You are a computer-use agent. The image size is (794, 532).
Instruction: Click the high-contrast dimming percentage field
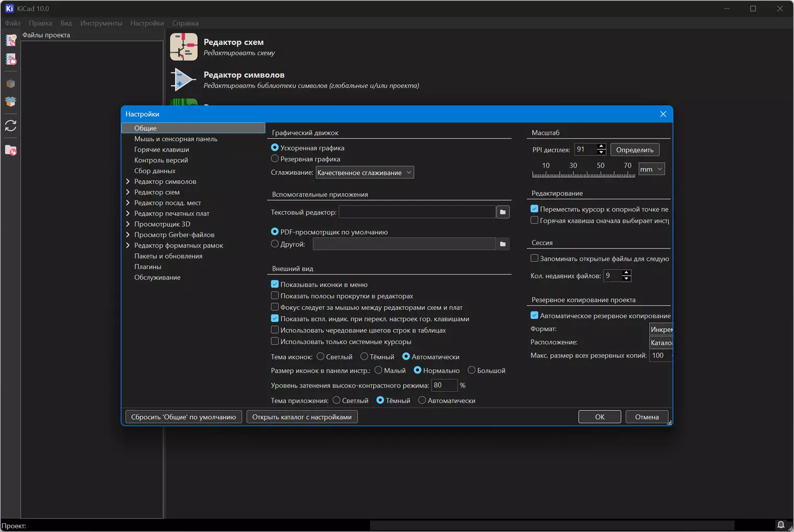click(444, 385)
